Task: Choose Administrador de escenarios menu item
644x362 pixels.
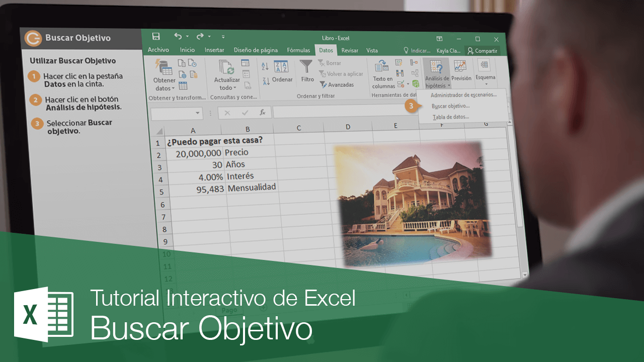Action: click(464, 95)
